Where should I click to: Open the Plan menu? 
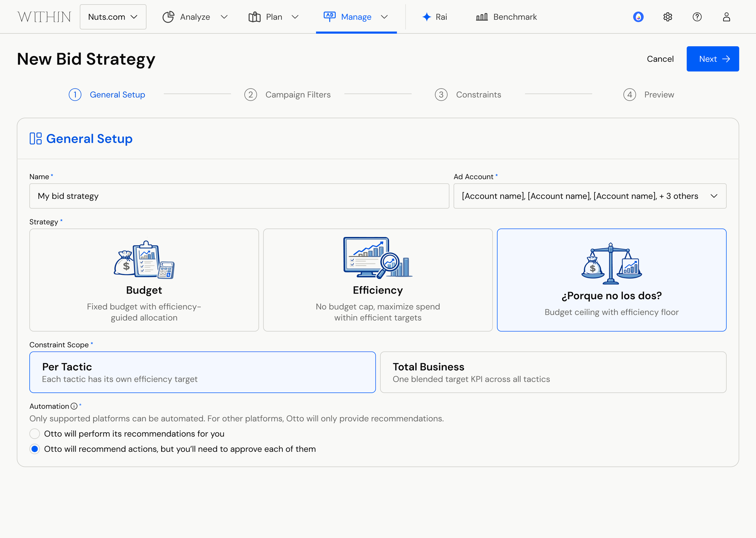[274, 17]
